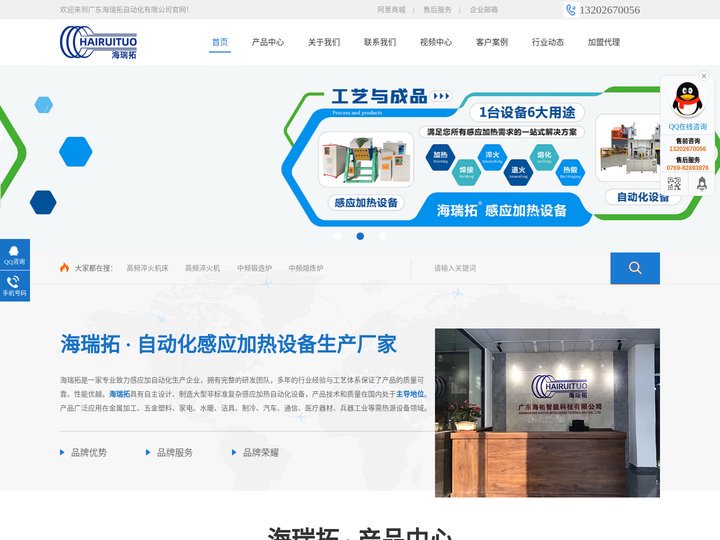Select the first banner carousel dot
The height and width of the screenshot is (540, 720).
tap(338, 236)
